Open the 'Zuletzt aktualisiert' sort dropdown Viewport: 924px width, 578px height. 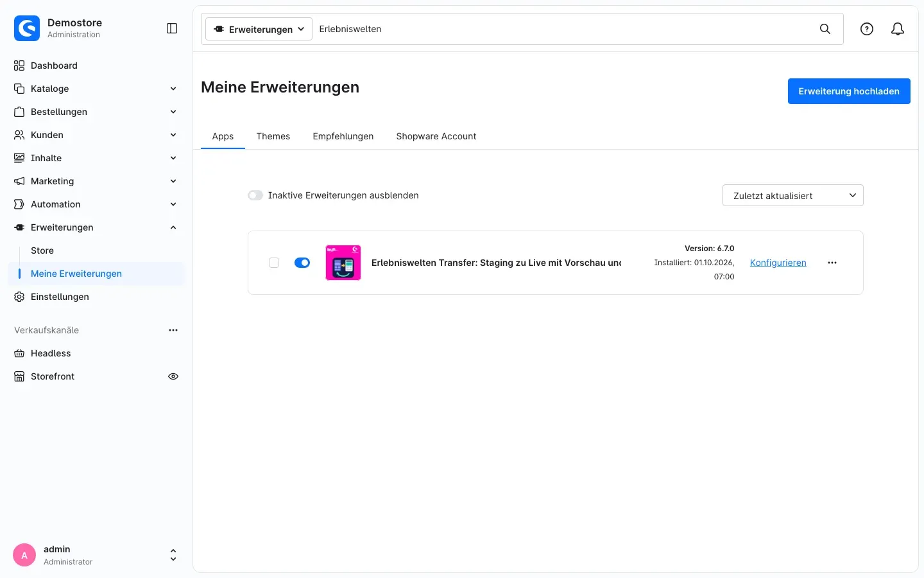pos(793,195)
